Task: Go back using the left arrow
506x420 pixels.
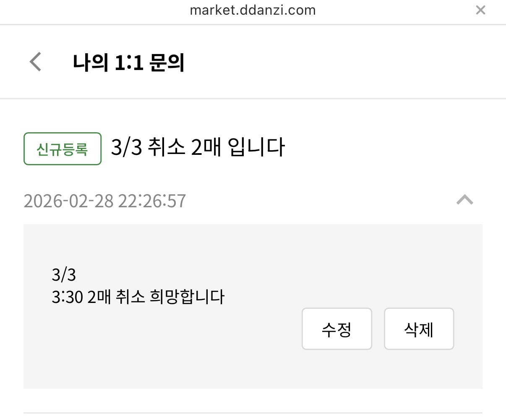Action: click(x=36, y=62)
